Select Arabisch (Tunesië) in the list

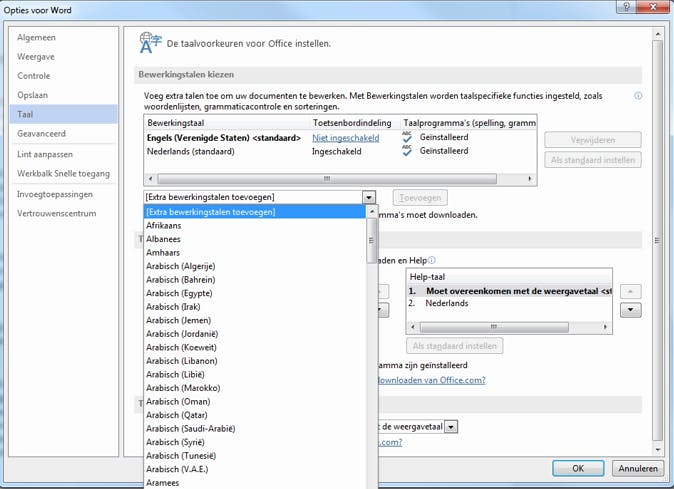pos(255,455)
